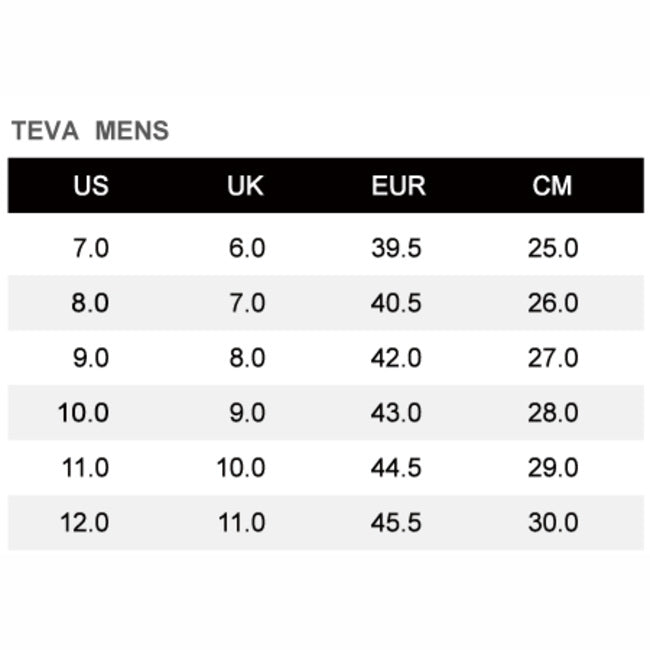Click the TEVA MENS title text
This screenshot has width=650, height=650.
point(90,131)
